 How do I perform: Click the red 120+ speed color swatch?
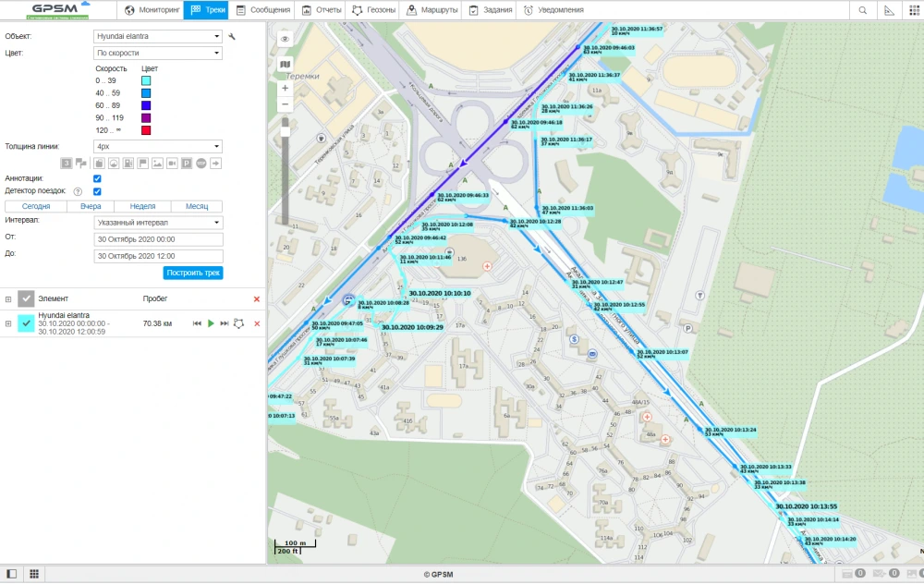pyautogui.click(x=146, y=130)
